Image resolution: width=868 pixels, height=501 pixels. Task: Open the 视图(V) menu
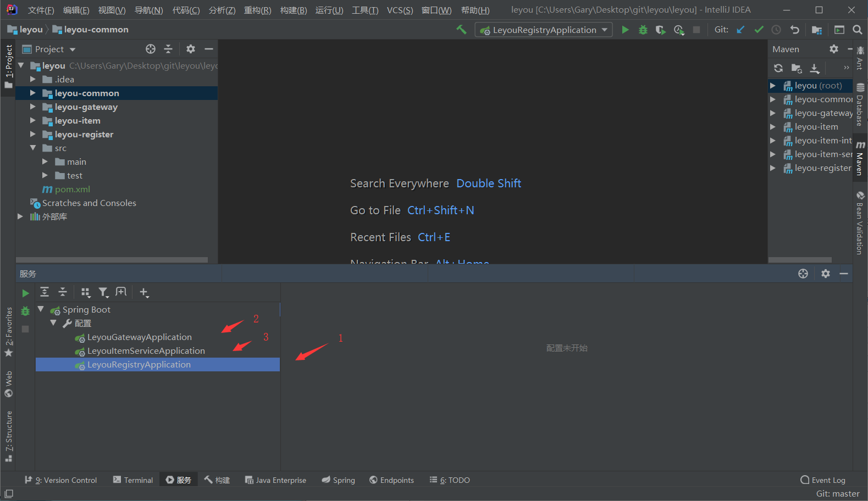(112, 10)
